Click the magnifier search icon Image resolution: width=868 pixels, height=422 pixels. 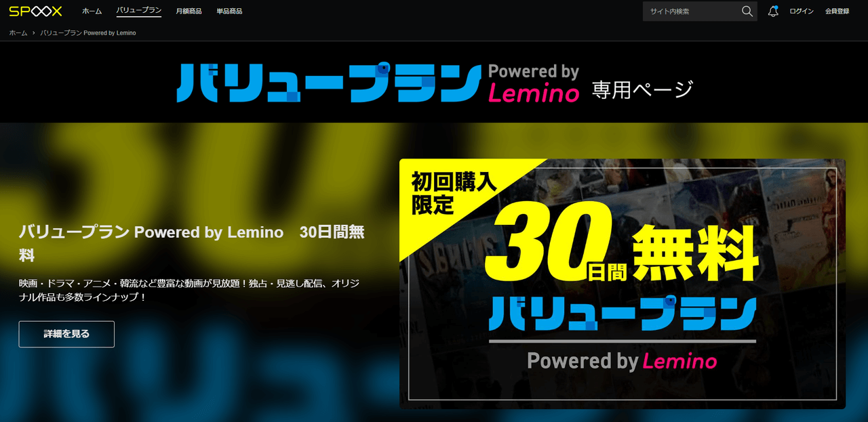747,11
